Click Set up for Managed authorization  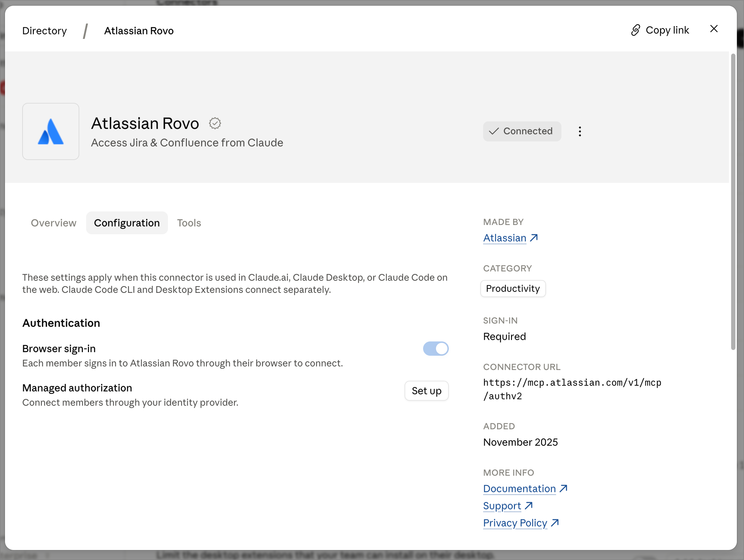426,391
